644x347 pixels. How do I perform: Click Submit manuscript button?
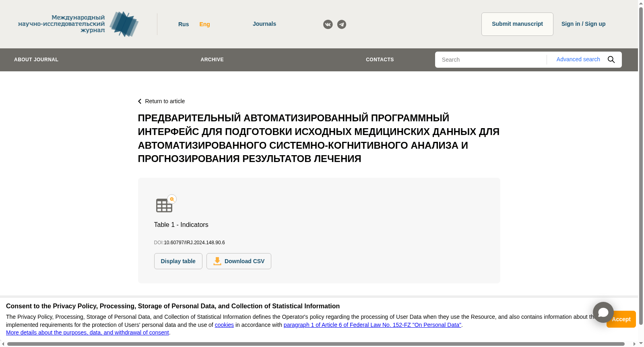pos(517,24)
